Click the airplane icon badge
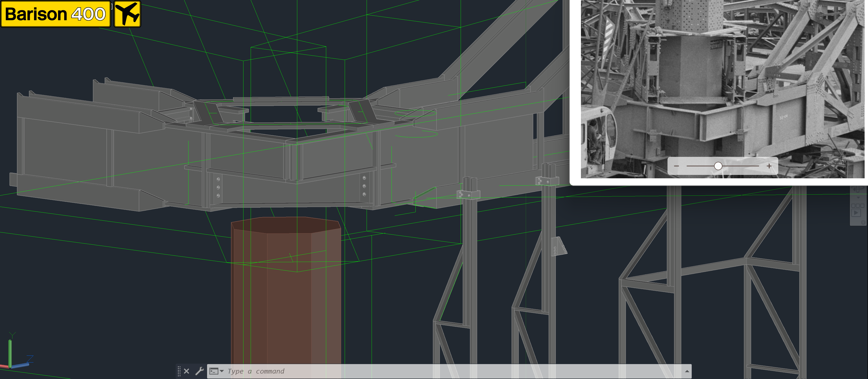 pos(127,14)
